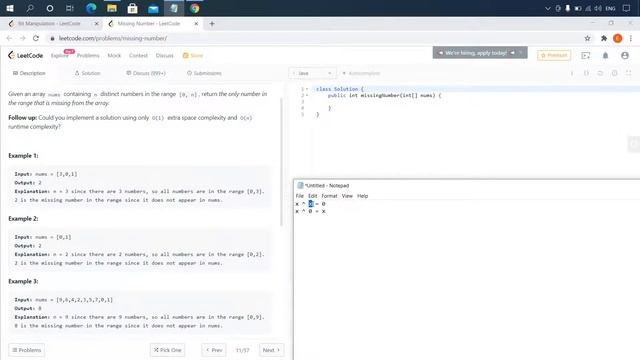Open Notepad's View menu
This screenshot has width=640, height=360.
347,196
